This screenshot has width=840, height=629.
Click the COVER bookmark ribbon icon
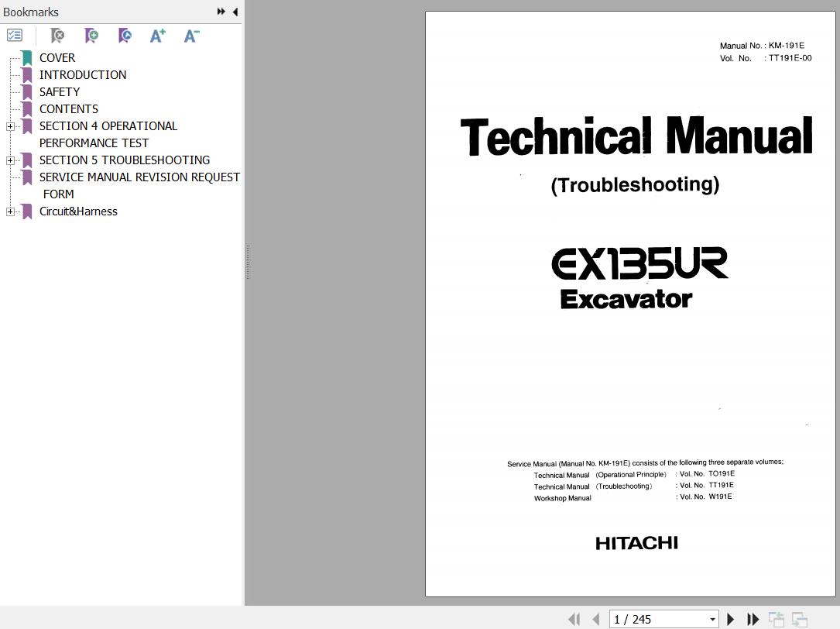coord(27,58)
